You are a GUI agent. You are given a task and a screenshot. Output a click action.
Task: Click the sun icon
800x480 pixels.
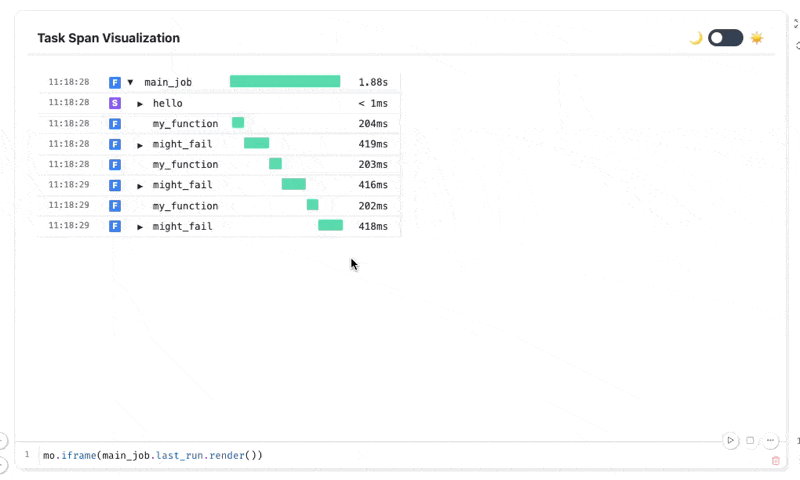point(757,38)
